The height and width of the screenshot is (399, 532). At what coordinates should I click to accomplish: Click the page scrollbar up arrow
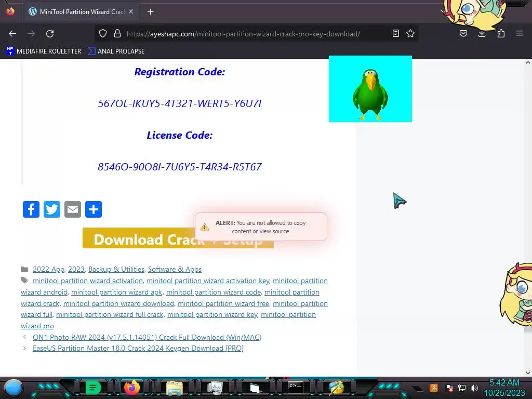528,62
